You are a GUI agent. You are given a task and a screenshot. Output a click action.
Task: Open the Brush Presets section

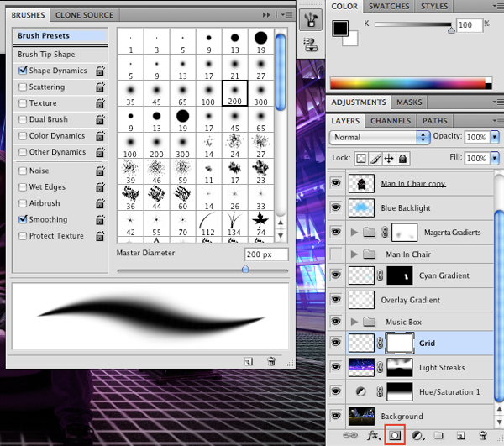click(x=44, y=36)
